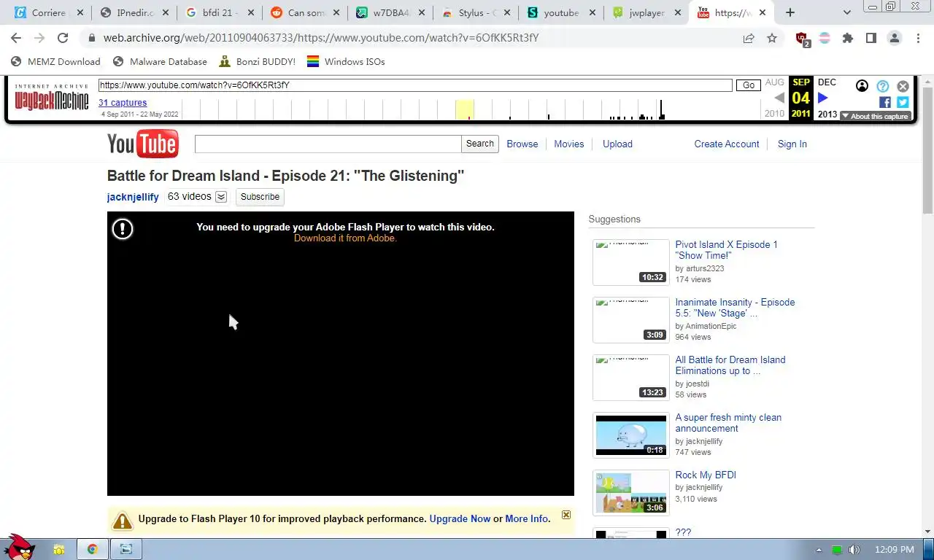Click the Chrome icon in the taskbar
Image resolution: width=934 pixels, height=560 pixels.
pyautogui.click(x=92, y=549)
